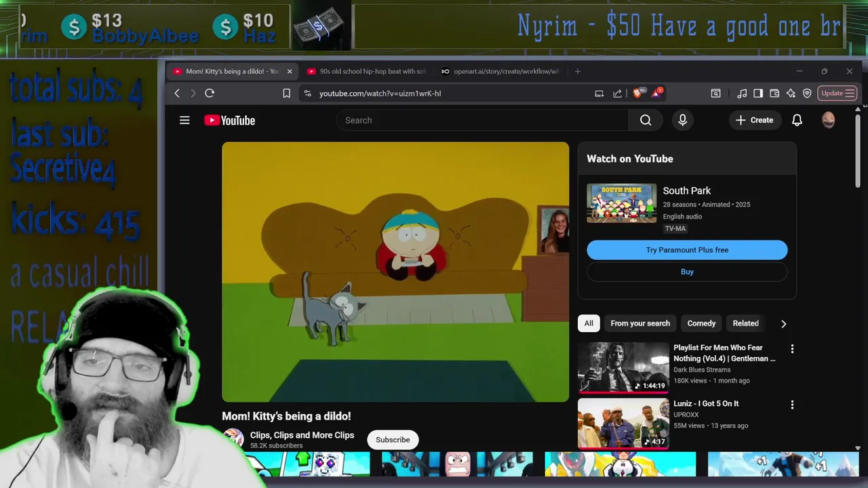Click the "TV-MA" rating badge
The height and width of the screenshot is (488, 868).
675,228
